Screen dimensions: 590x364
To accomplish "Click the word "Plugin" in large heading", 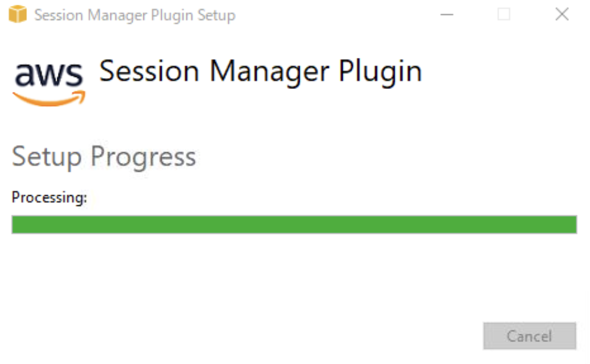I will [380, 72].
